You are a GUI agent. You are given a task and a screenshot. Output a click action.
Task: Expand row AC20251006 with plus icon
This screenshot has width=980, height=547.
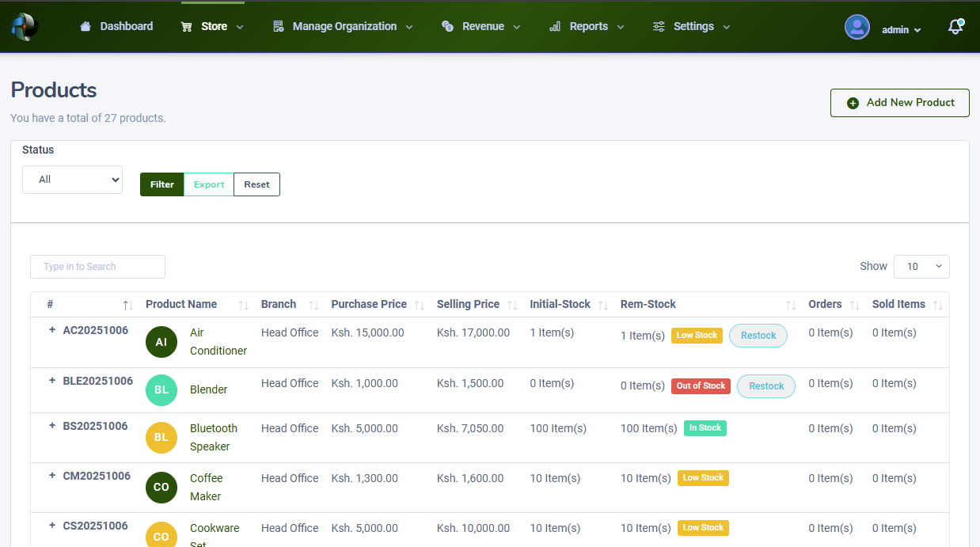pos(52,330)
